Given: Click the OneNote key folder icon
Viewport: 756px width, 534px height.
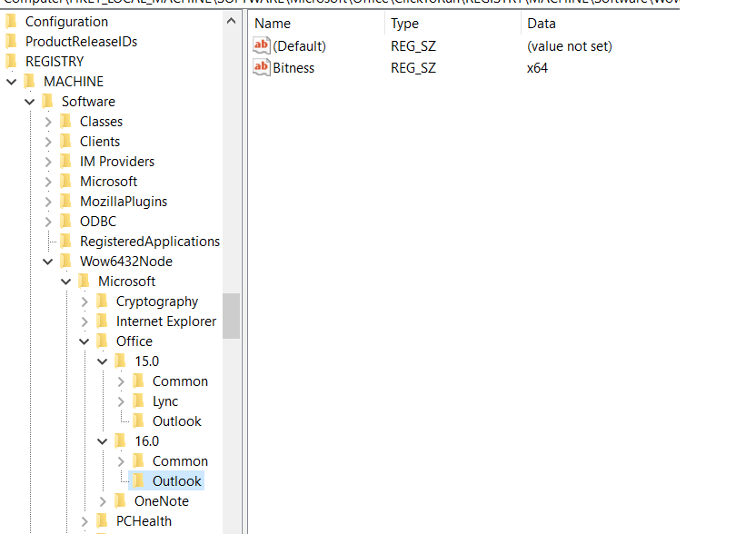Looking at the screenshot, I should click(121, 501).
